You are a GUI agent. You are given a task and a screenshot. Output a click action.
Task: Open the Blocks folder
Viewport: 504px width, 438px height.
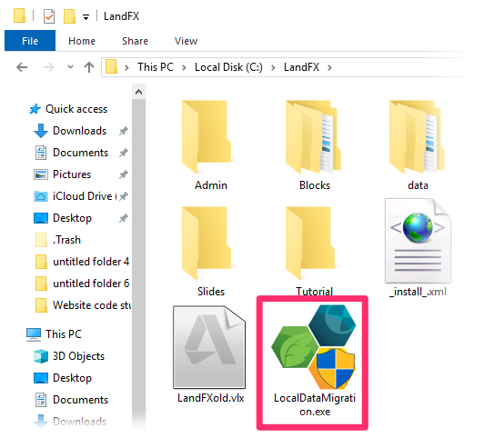(x=314, y=145)
